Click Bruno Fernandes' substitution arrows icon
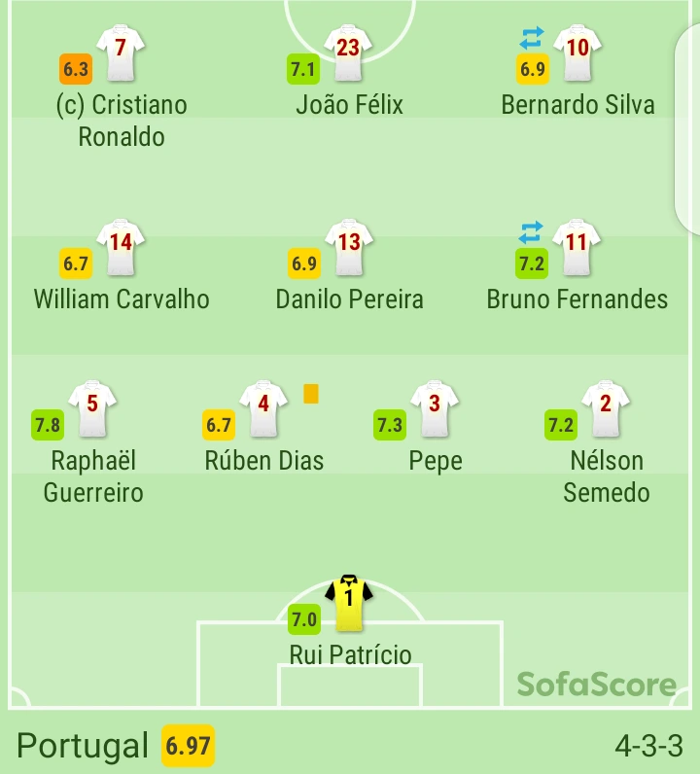This screenshot has width=700, height=774. point(531,232)
